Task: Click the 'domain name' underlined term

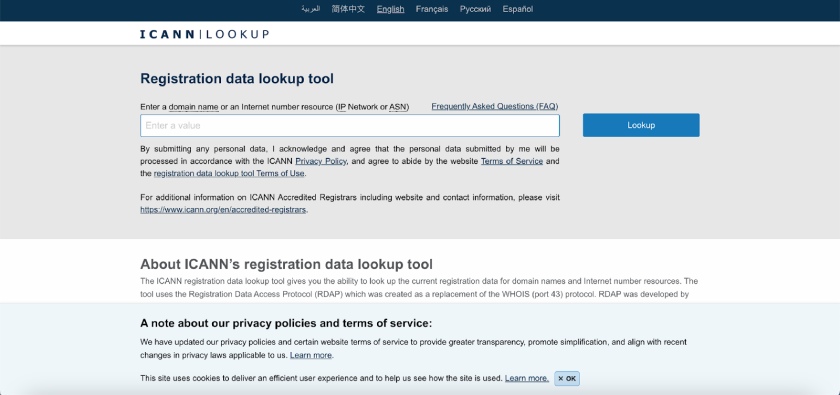Action: (x=193, y=107)
